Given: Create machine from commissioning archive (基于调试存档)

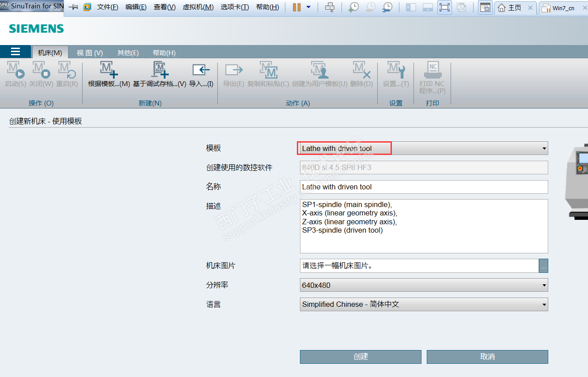Looking at the screenshot, I should [x=160, y=70].
